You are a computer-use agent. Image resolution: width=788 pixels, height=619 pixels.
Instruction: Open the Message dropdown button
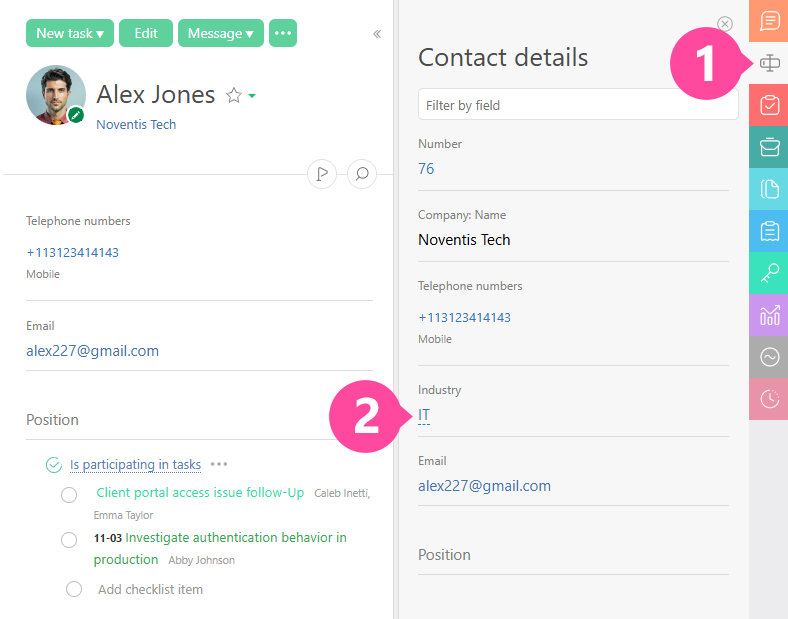click(220, 33)
